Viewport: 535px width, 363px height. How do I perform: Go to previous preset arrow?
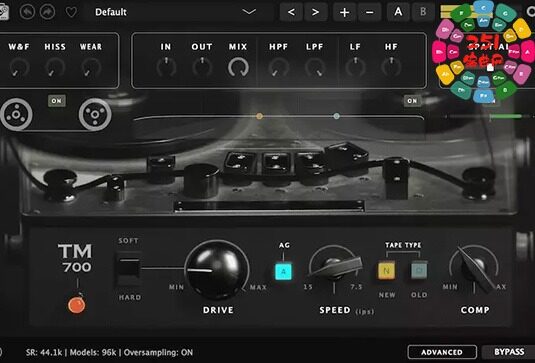pos(291,12)
